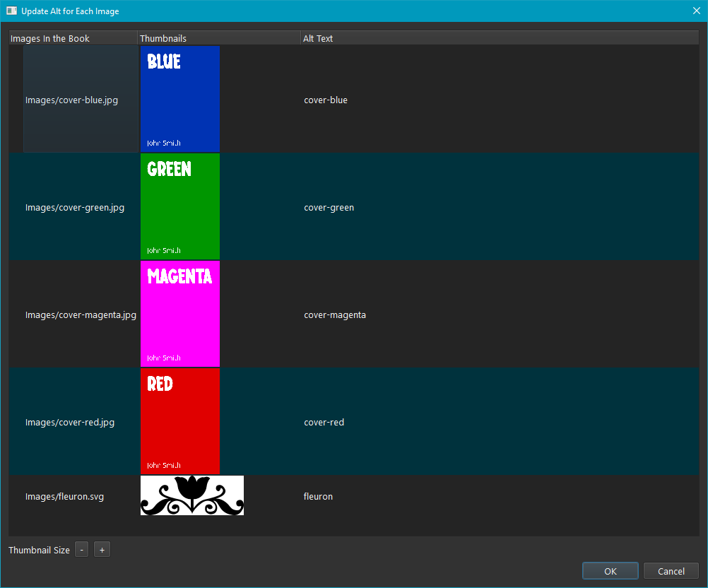Screen dimensions: 708x588
Task: Click the Cancel button
Action: tap(671, 571)
